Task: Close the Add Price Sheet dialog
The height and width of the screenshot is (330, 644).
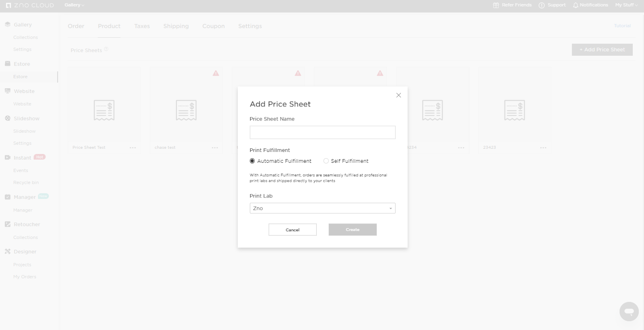Action: tap(398, 95)
